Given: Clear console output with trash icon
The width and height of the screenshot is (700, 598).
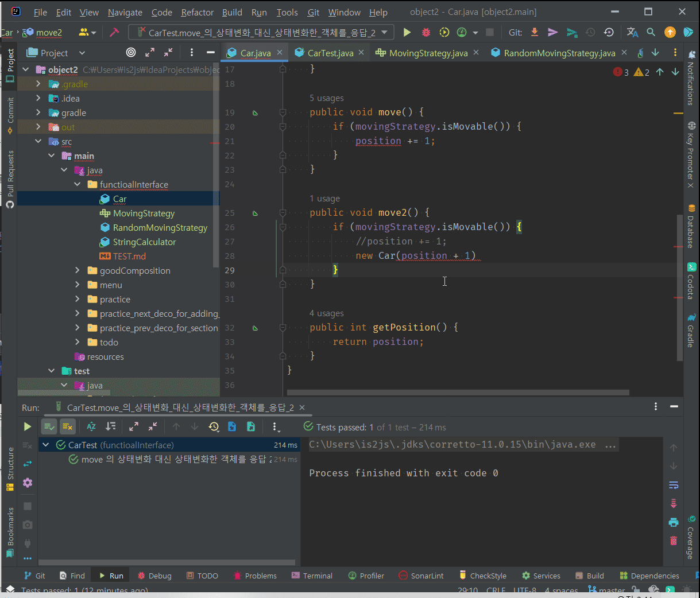Looking at the screenshot, I should [x=674, y=541].
